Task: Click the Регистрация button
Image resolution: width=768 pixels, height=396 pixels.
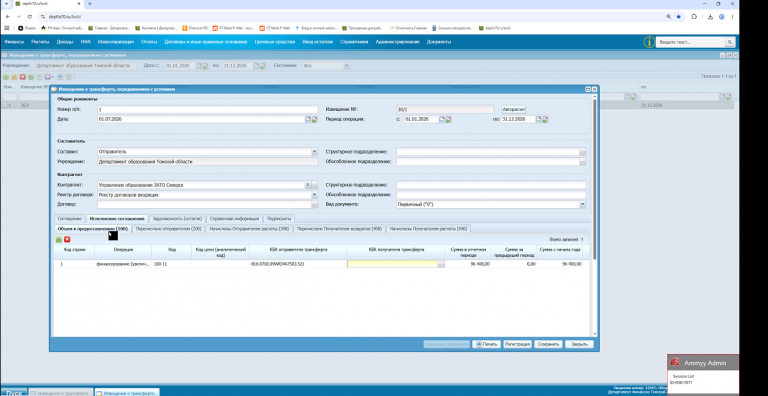Action: click(517, 345)
